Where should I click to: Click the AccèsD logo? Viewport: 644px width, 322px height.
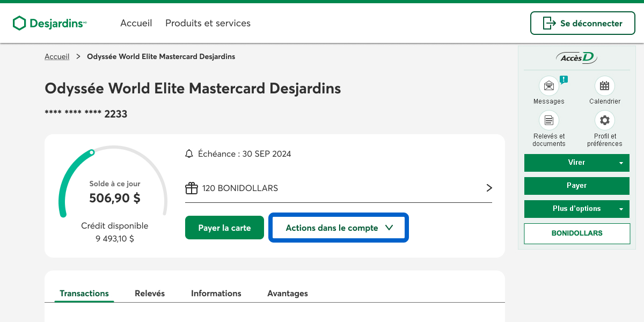[x=576, y=58]
